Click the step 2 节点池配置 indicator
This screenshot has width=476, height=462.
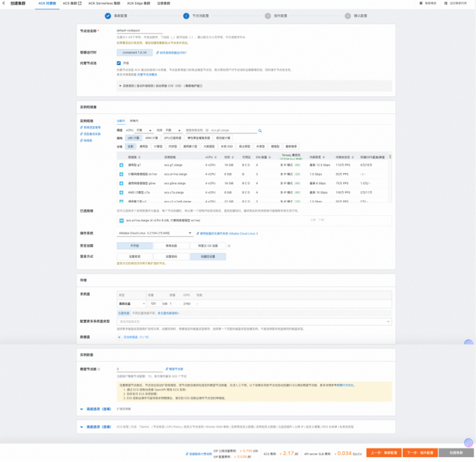[186, 16]
